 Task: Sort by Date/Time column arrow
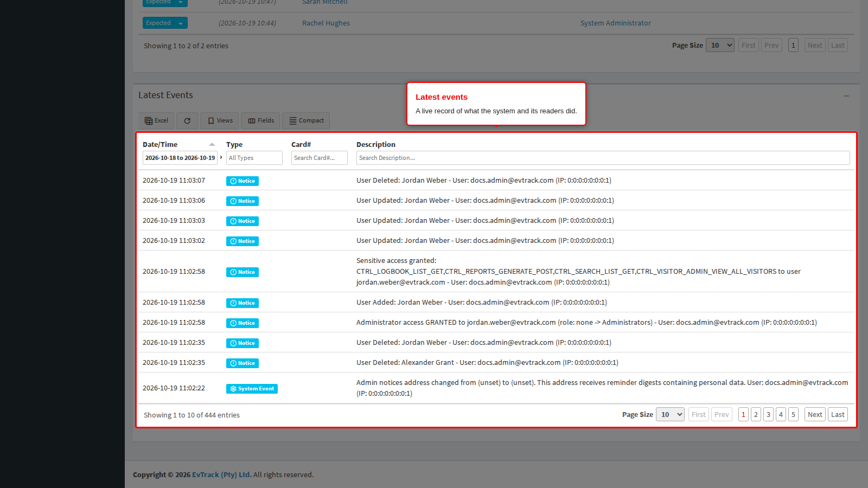[212, 144]
